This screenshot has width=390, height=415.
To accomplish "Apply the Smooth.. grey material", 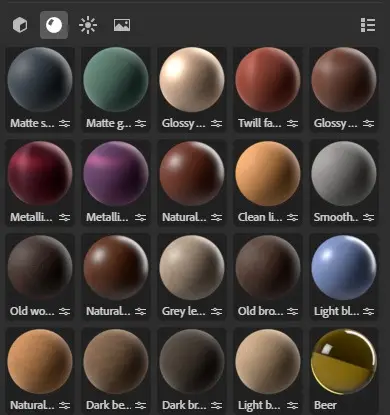I will tap(344, 173).
